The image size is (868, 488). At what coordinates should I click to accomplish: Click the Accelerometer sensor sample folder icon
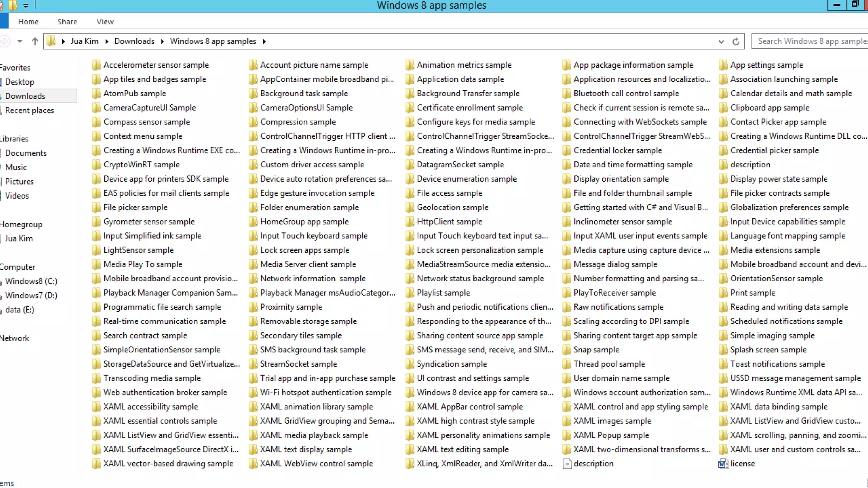(97, 65)
